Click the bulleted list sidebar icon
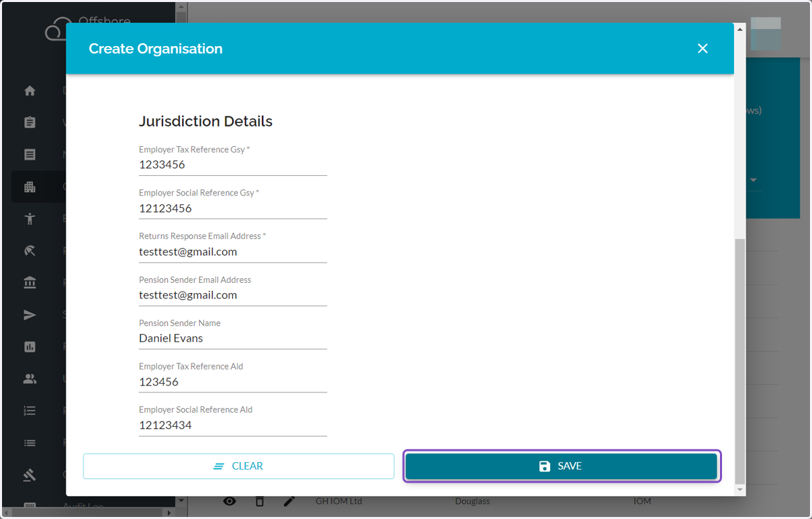Image resolution: width=812 pixels, height=519 pixels. click(x=30, y=443)
